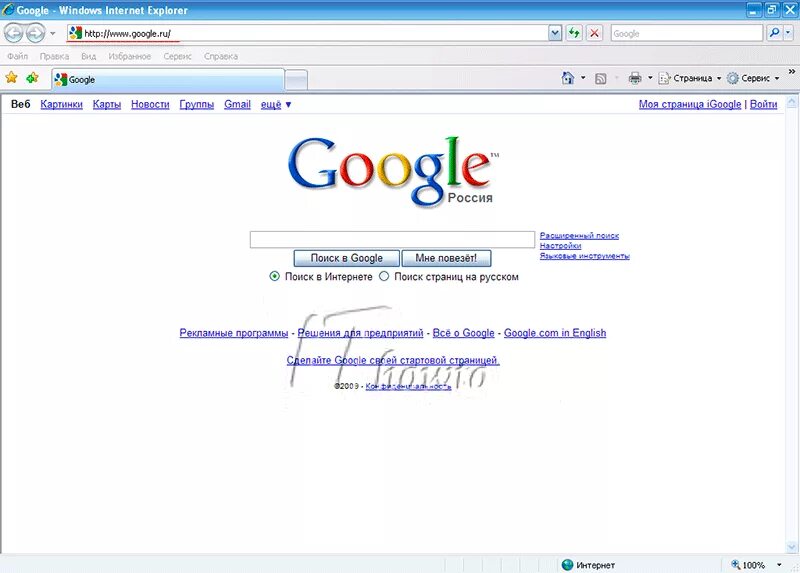800x573 pixels.
Task: Click the Войти sign-in link
Action: pyautogui.click(x=763, y=104)
